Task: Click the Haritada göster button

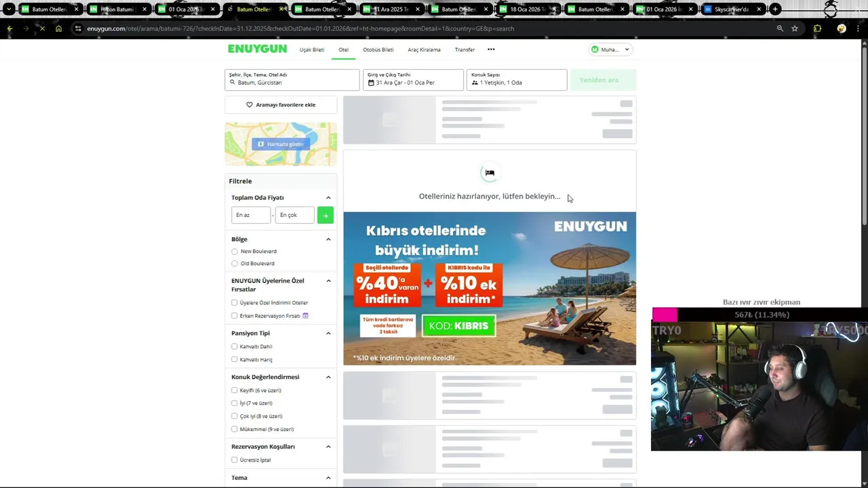Action: pyautogui.click(x=281, y=144)
